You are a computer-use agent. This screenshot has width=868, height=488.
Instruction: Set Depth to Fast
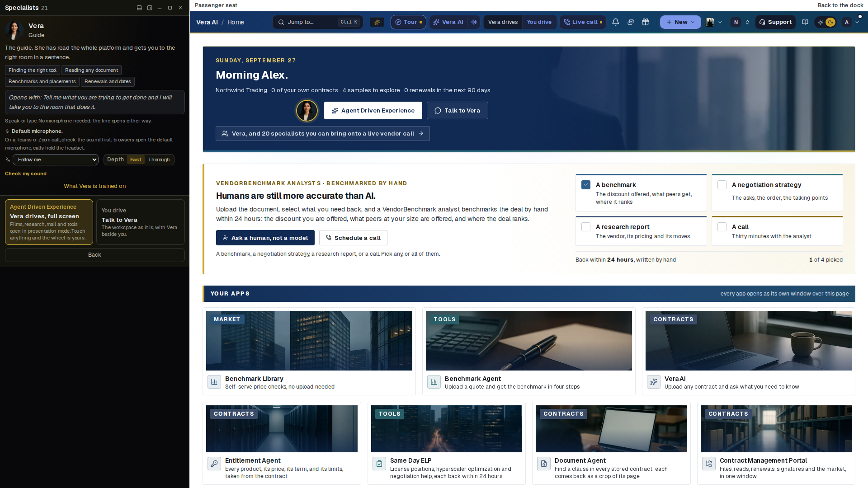pyautogui.click(x=136, y=160)
